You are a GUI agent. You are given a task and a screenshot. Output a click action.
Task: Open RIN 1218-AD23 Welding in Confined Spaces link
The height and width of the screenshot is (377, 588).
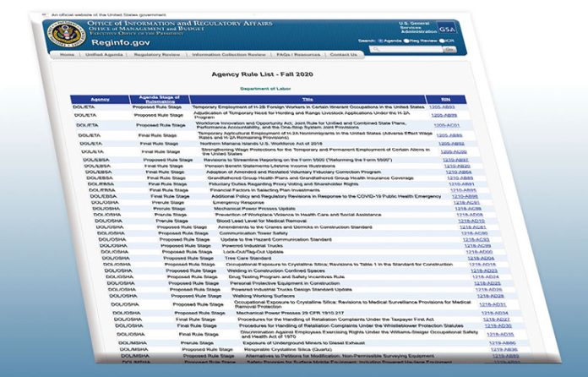pos(484,270)
